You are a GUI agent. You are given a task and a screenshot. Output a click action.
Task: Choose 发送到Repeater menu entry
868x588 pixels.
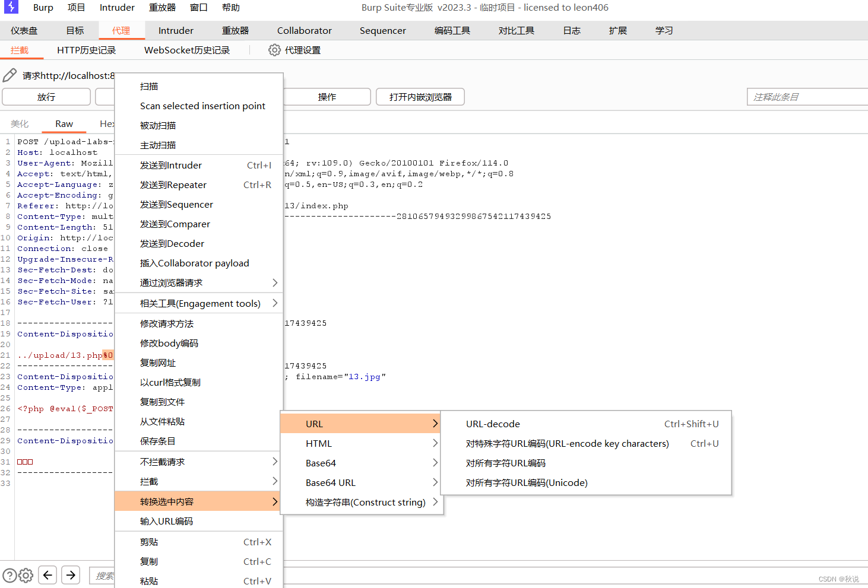click(198, 185)
